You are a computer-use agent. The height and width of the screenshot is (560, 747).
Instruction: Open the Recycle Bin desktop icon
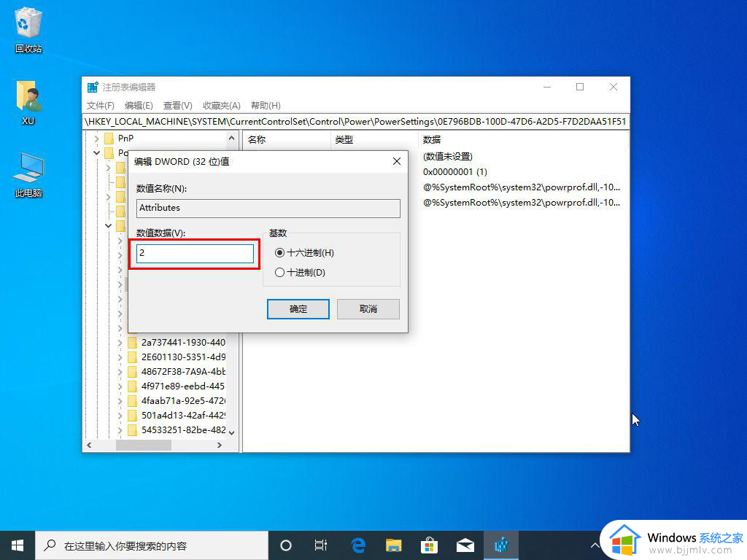(28, 29)
